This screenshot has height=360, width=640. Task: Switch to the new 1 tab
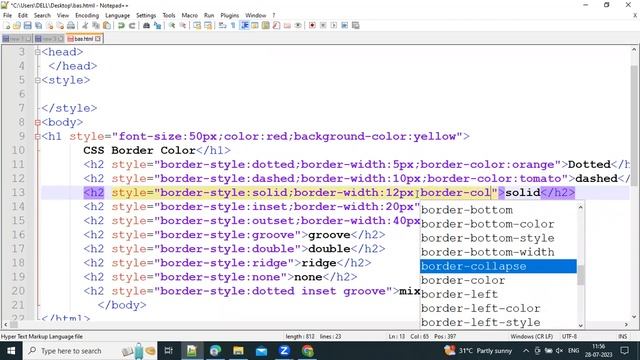16,39
